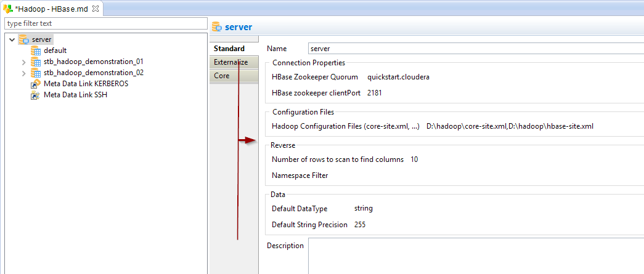Viewport: 644px width, 274px height.
Task: Switch to the Standard properties tab
Action: [234, 49]
